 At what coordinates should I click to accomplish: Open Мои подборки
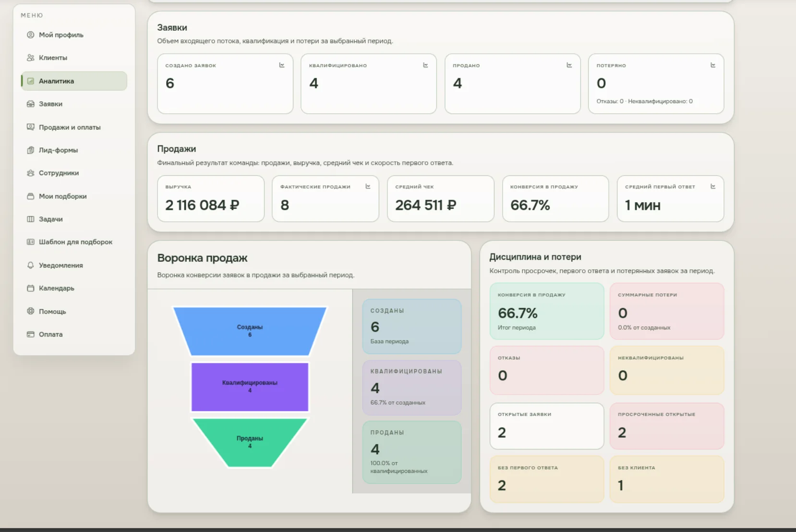coord(74,196)
